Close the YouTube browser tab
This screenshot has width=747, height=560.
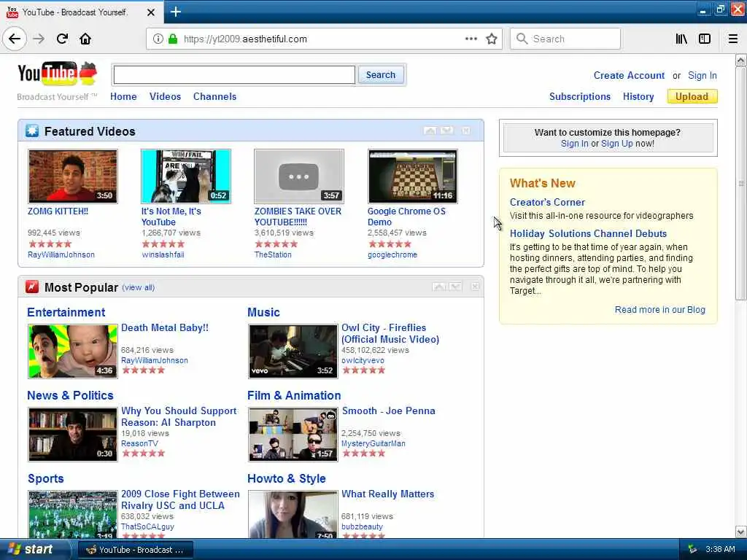coord(151,12)
